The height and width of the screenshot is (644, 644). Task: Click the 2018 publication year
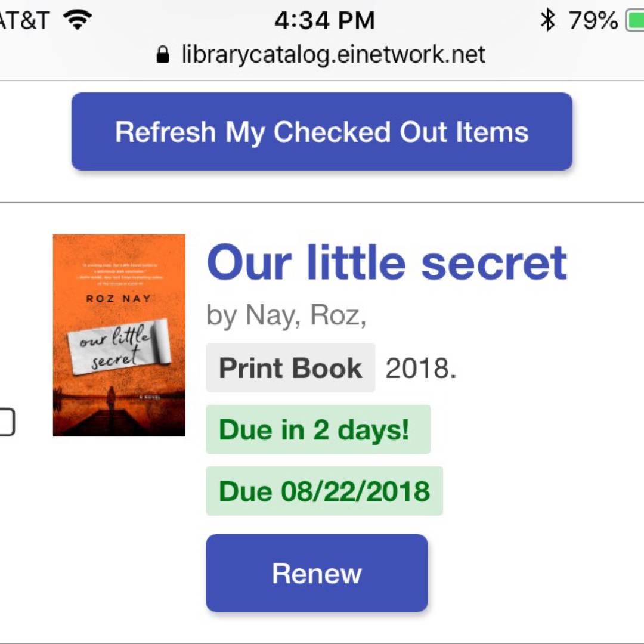420,369
